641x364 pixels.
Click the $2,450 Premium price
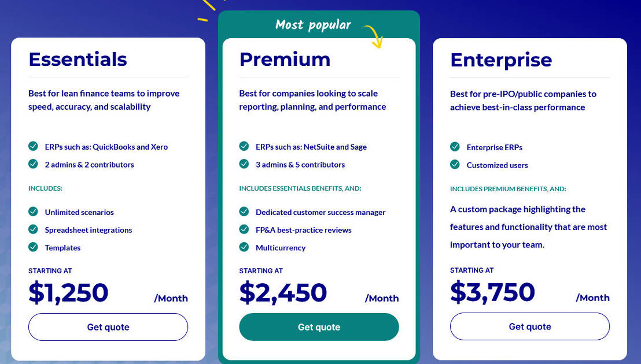pos(283,292)
